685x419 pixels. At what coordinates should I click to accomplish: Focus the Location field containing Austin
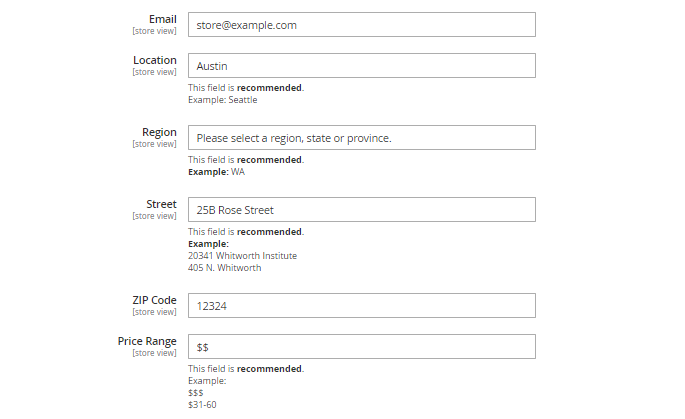pyautogui.click(x=361, y=66)
